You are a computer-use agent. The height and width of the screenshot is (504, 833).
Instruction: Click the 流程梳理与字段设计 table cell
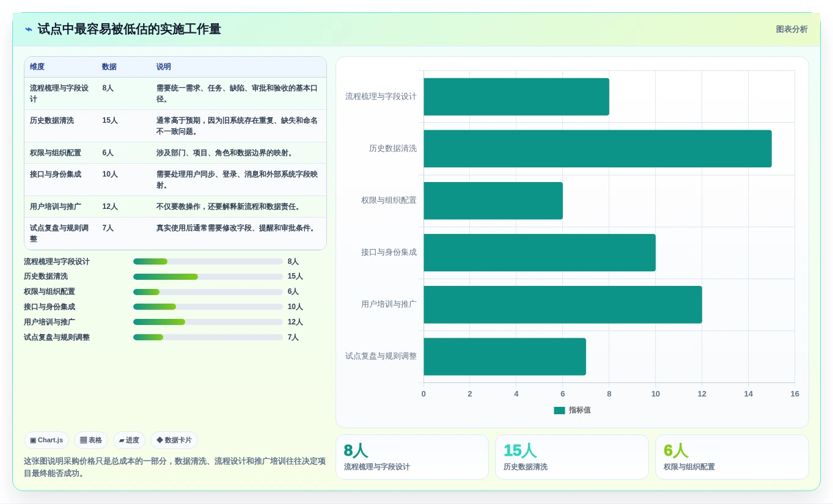[x=60, y=93]
